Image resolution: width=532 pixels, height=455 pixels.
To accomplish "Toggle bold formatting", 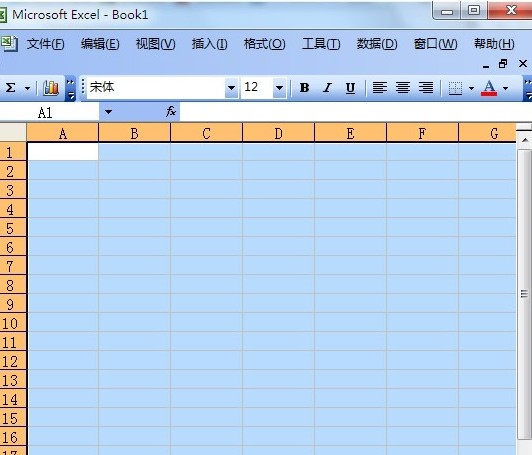I will pyautogui.click(x=304, y=88).
